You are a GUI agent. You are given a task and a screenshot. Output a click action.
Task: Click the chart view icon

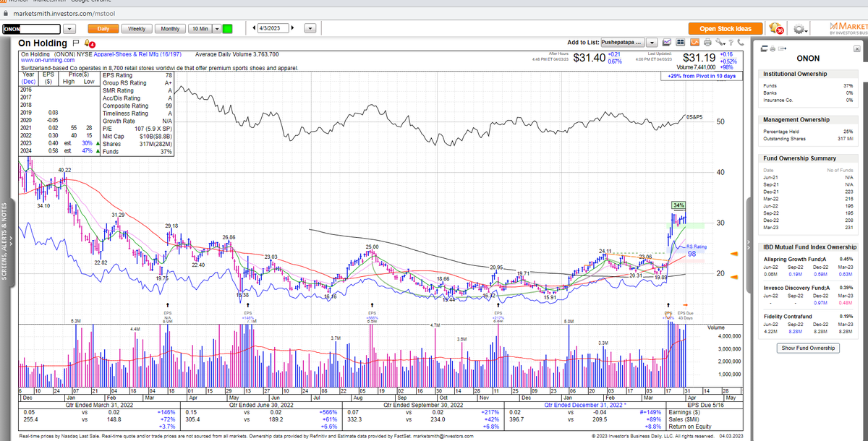click(667, 43)
